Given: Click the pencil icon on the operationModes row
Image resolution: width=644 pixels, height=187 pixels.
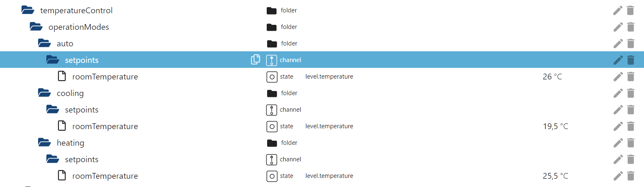Looking at the screenshot, I should (x=618, y=27).
